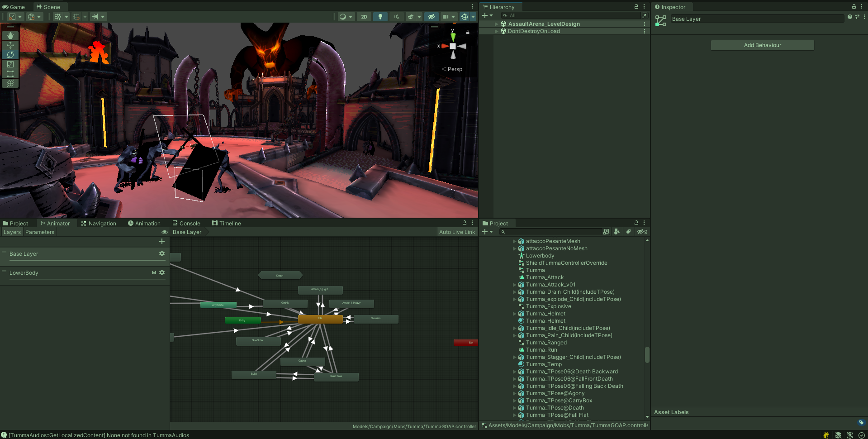The height and width of the screenshot is (439, 868).
Task: Open tool handle pivot dropdown
Action: pyautogui.click(x=15, y=17)
